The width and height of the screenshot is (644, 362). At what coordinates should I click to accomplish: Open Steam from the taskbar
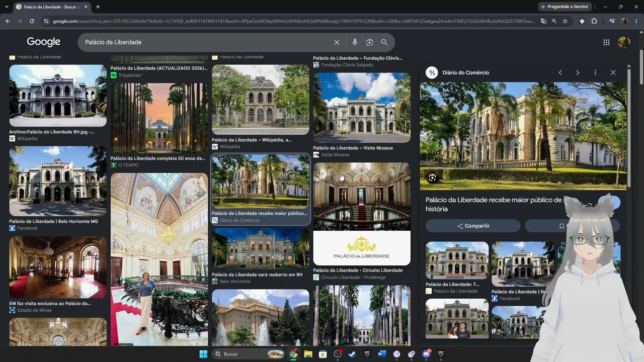[352, 354]
